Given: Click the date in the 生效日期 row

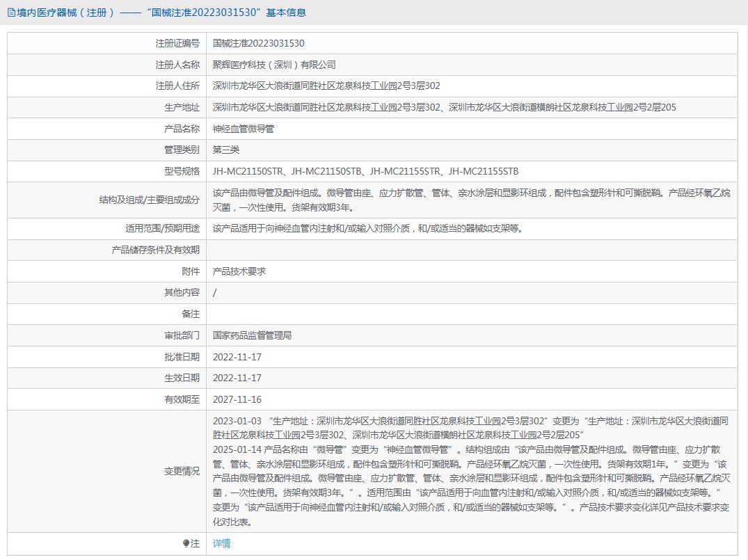Looking at the screenshot, I should (237, 378).
